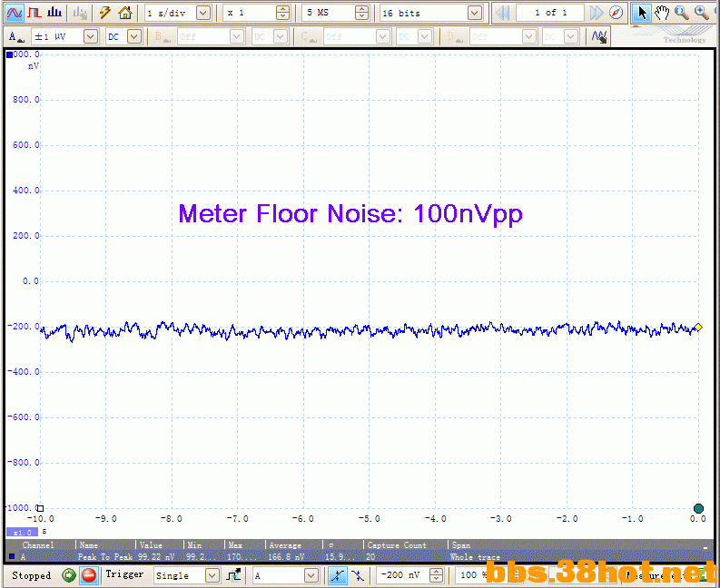Open Channel B Off range dropdown
The height and width of the screenshot is (588, 720).
click(x=236, y=36)
